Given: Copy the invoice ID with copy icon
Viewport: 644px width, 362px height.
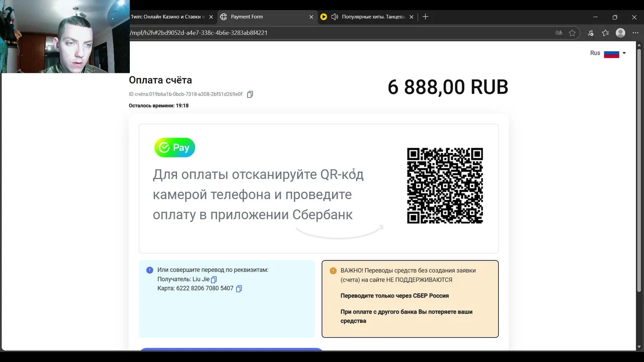Looking at the screenshot, I should point(250,94).
